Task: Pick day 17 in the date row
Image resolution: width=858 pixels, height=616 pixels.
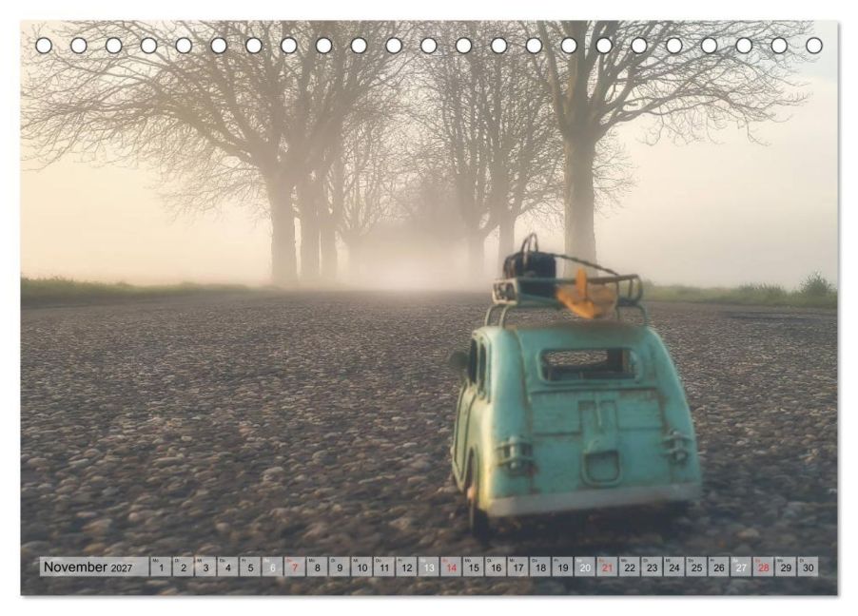Action: [x=518, y=567]
